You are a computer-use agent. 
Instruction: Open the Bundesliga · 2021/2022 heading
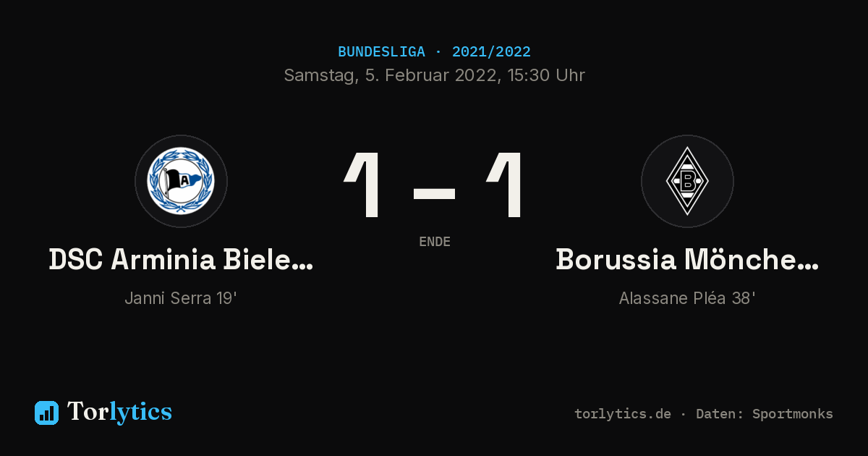point(434,52)
